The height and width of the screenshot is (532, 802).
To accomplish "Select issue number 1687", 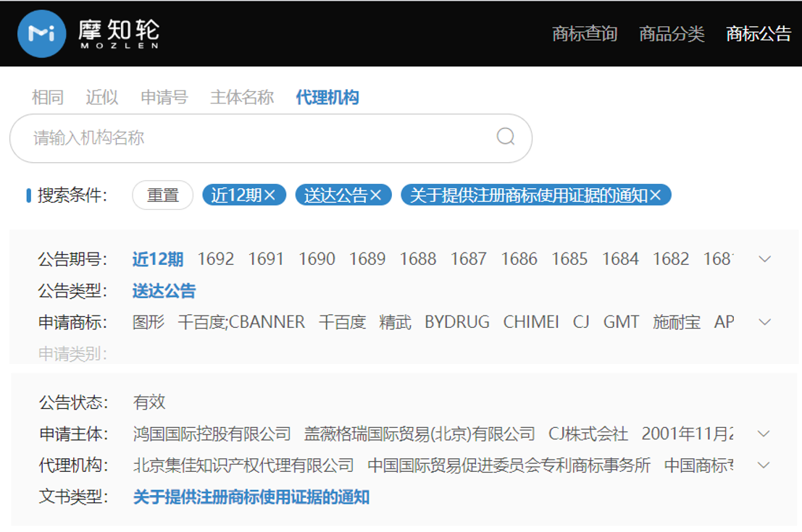I will [x=469, y=259].
